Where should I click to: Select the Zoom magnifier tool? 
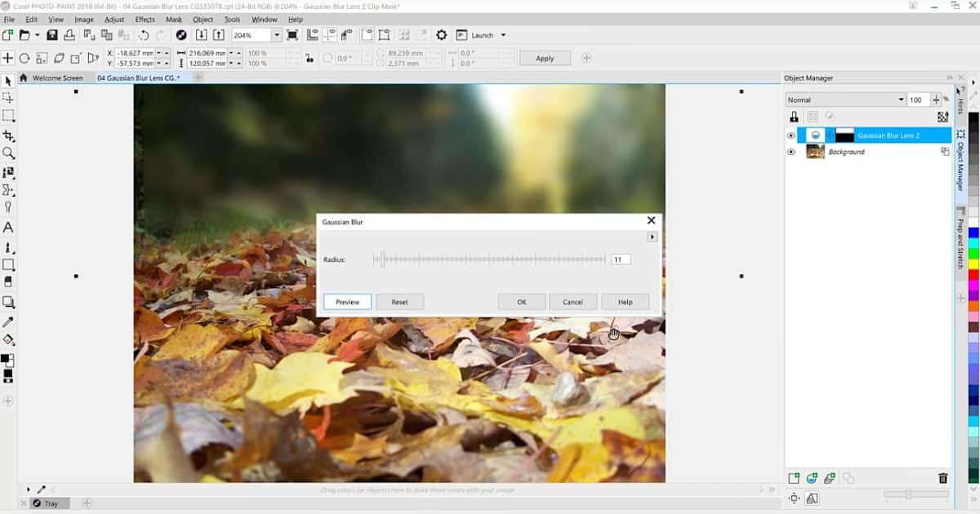coord(8,153)
